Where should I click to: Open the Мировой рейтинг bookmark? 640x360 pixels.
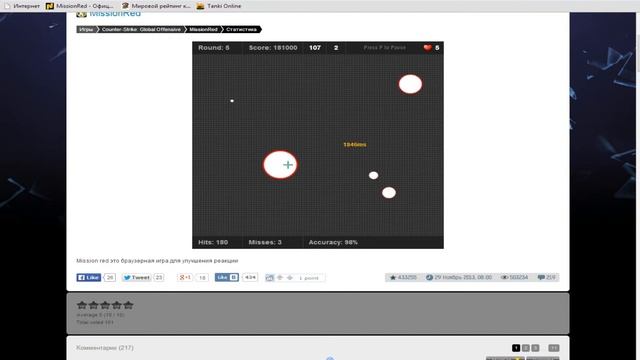(x=156, y=6)
